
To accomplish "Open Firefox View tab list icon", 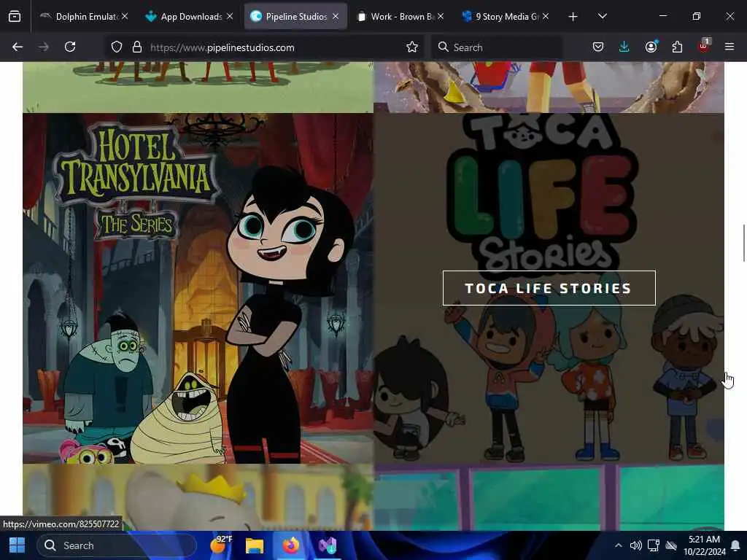I will [x=15, y=17].
